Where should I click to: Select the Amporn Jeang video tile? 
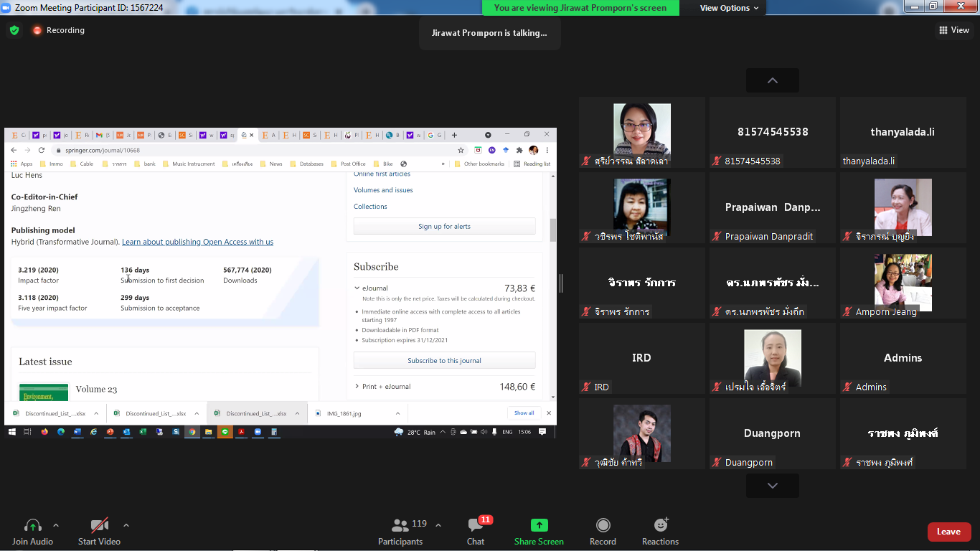903,283
